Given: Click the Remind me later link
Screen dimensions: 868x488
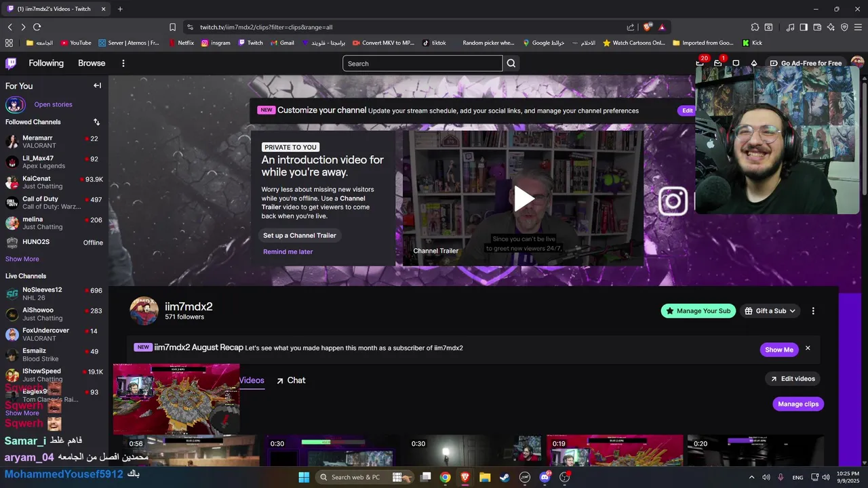Looking at the screenshot, I should coord(288,251).
